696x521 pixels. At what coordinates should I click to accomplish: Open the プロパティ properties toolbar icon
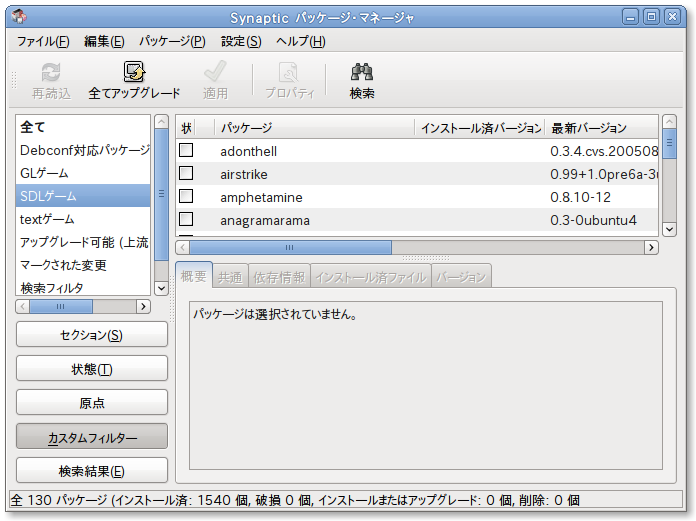[289, 72]
